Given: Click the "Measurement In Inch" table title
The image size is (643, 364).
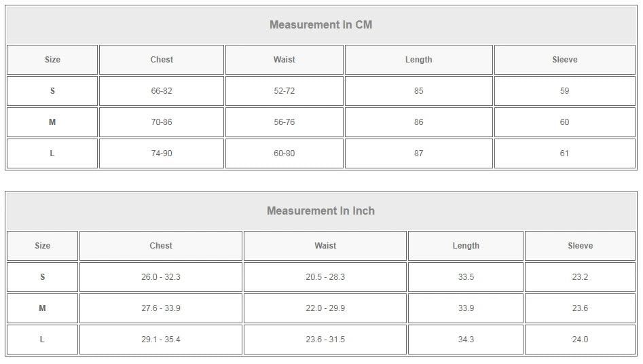Looking at the screenshot, I should tap(320, 211).
